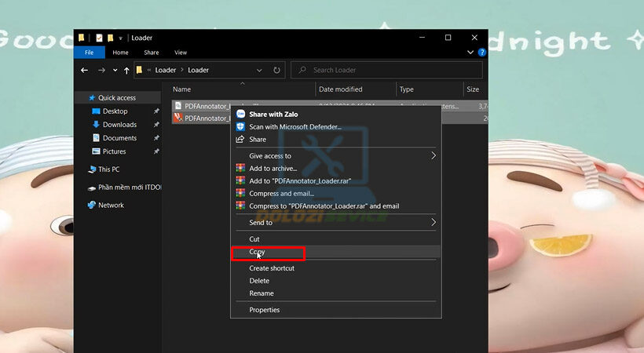Click Copy in the context menu
Image resolution: width=644 pixels, height=353 pixels.
click(257, 252)
